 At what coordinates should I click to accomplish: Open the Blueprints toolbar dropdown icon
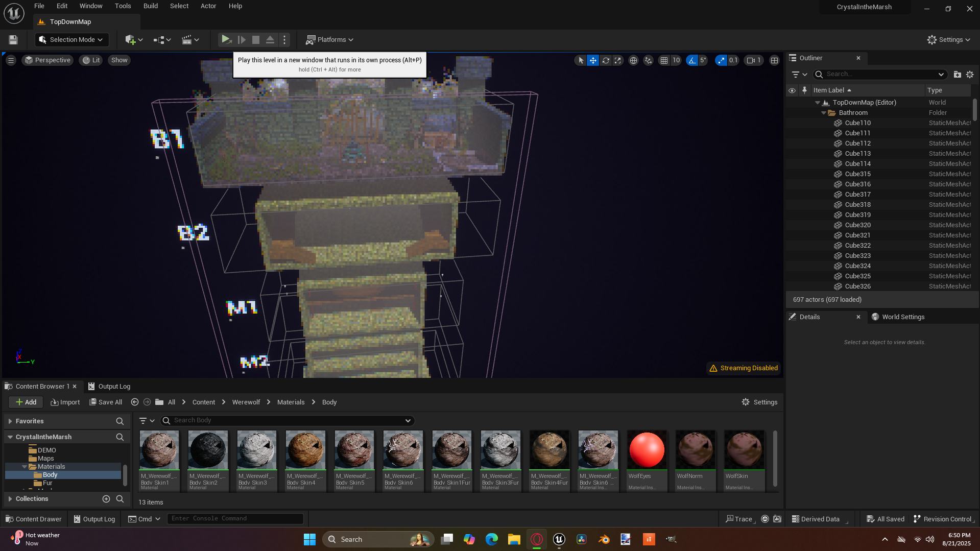tap(162, 40)
